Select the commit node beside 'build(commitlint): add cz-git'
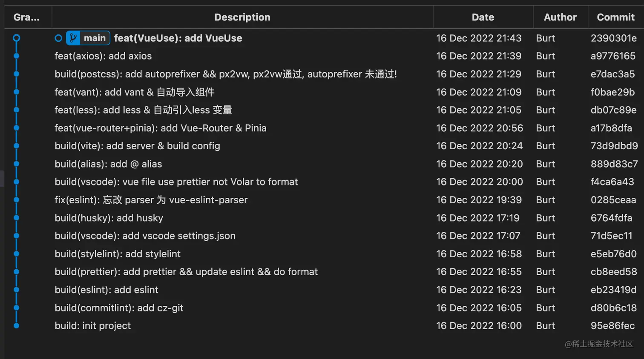Screen dimensions: 644x359 (x=16, y=308)
